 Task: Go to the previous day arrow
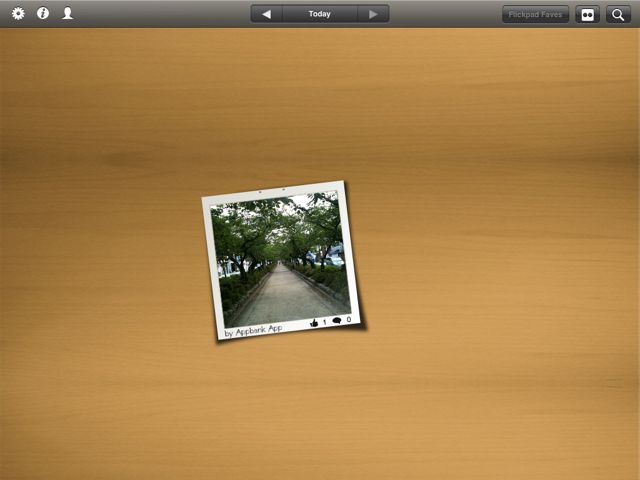(x=267, y=14)
